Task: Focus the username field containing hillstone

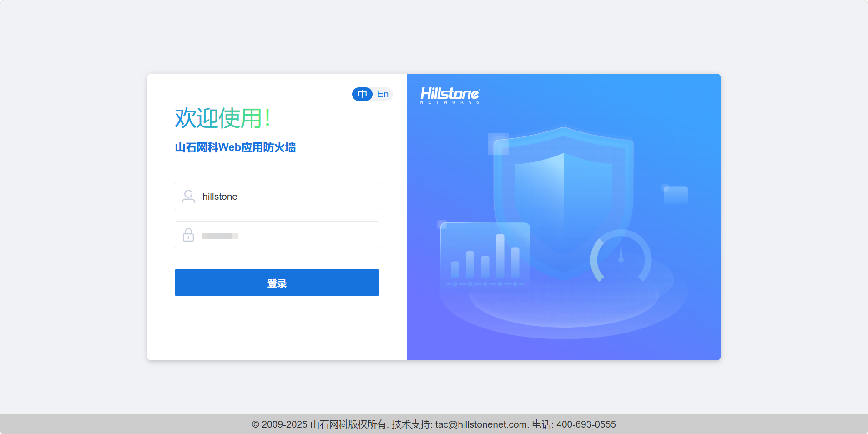Action: 287,197
